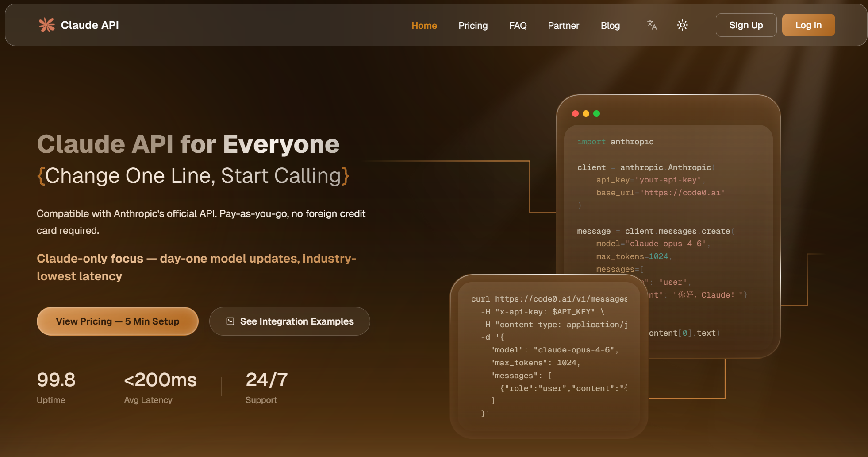The height and width of the screenshot is (457, 868).
Task: Click the '{Change One Line, Start Calling}' subtitle
Action: pyautogui.click(x=193, y=176)
